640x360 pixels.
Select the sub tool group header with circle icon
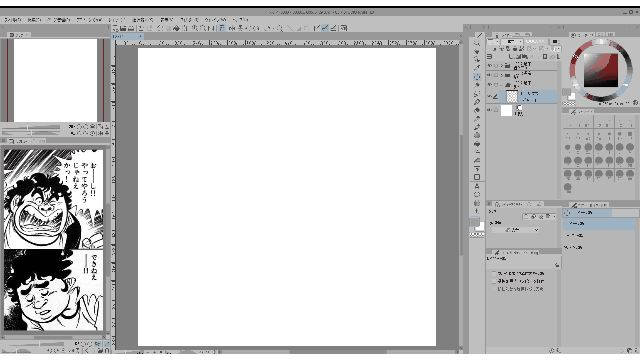pos(587,213)
